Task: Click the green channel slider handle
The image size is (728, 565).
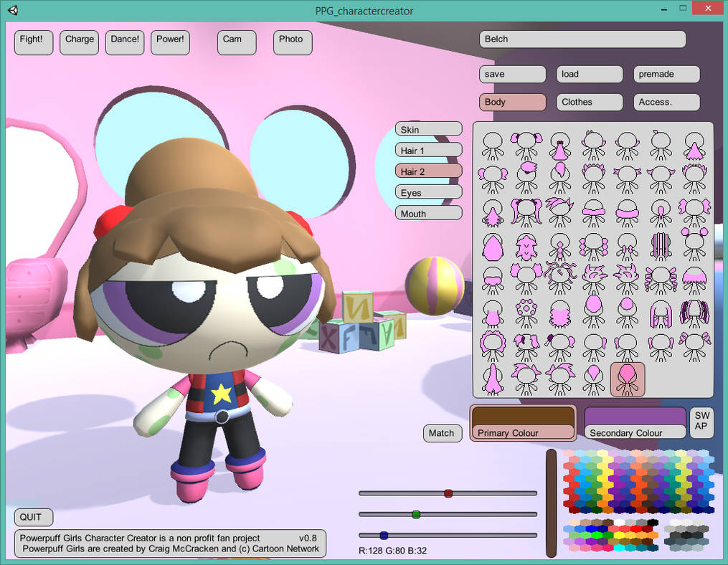Action: 416,514
